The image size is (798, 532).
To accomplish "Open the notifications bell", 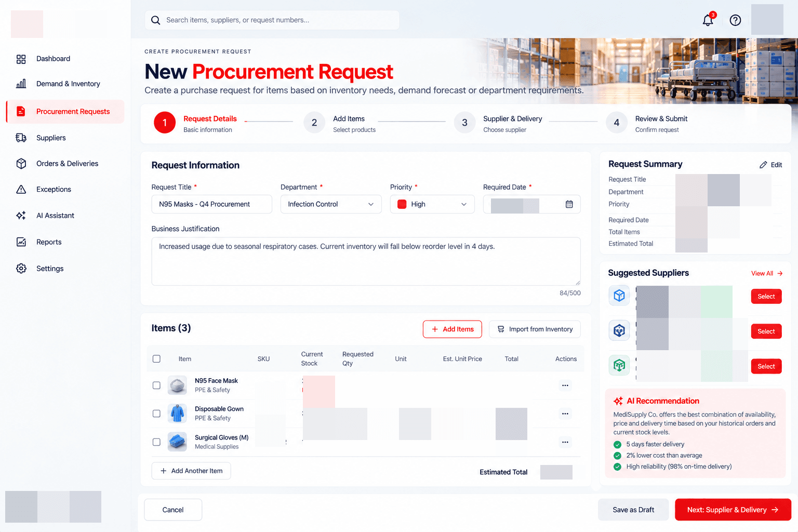I will point(708,20).
